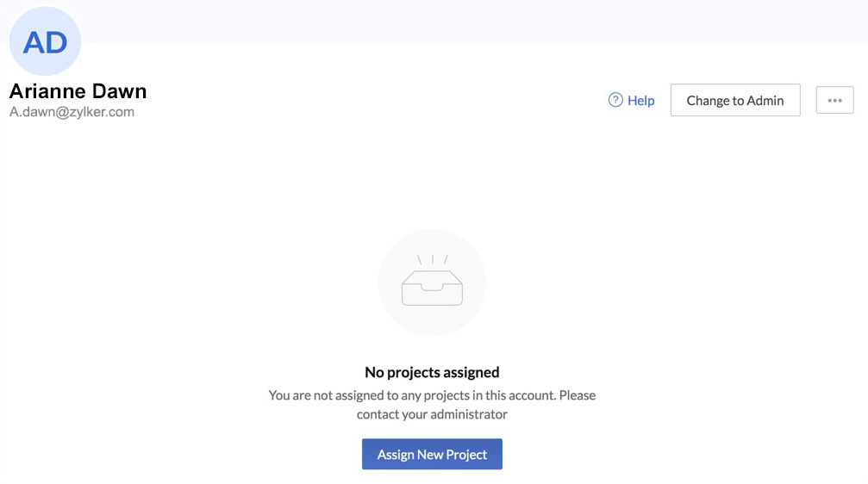Expand the ellipsis actions button beside Change to Admin
The width and height of the screenshot is (868, 484).
(834, 100)
